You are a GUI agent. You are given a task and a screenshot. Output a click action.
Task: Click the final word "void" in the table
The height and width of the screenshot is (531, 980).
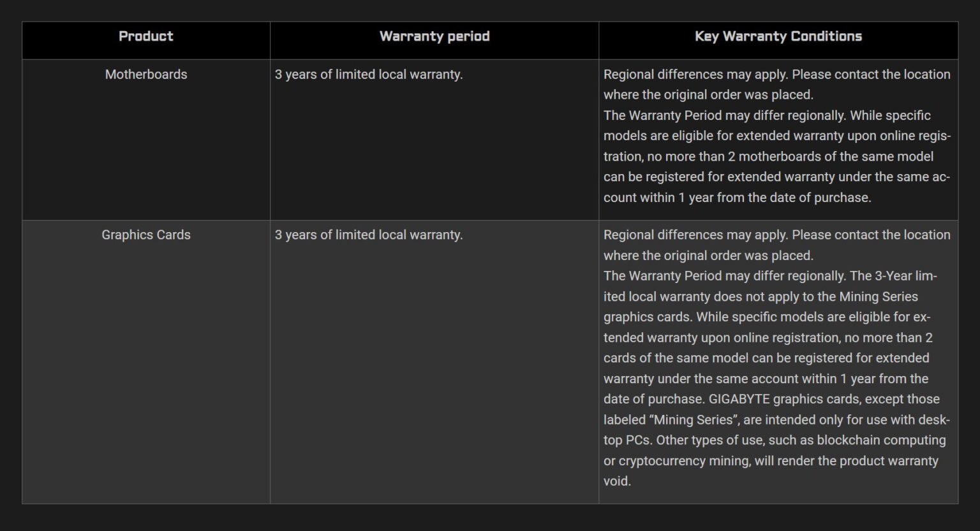616,481
